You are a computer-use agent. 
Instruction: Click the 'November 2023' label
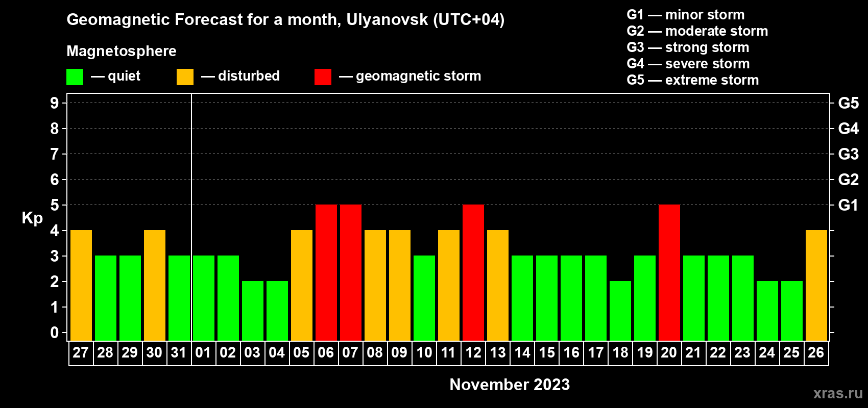510,385
